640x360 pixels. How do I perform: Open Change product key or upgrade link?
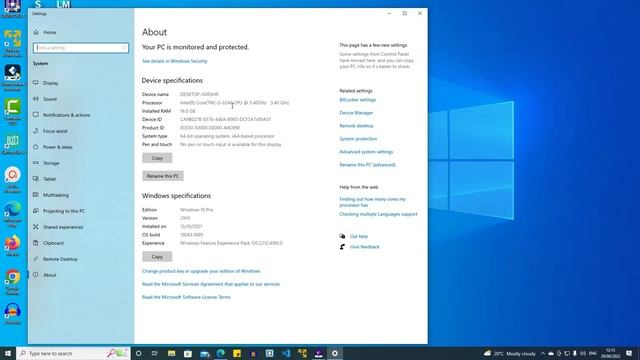[201, 271]
